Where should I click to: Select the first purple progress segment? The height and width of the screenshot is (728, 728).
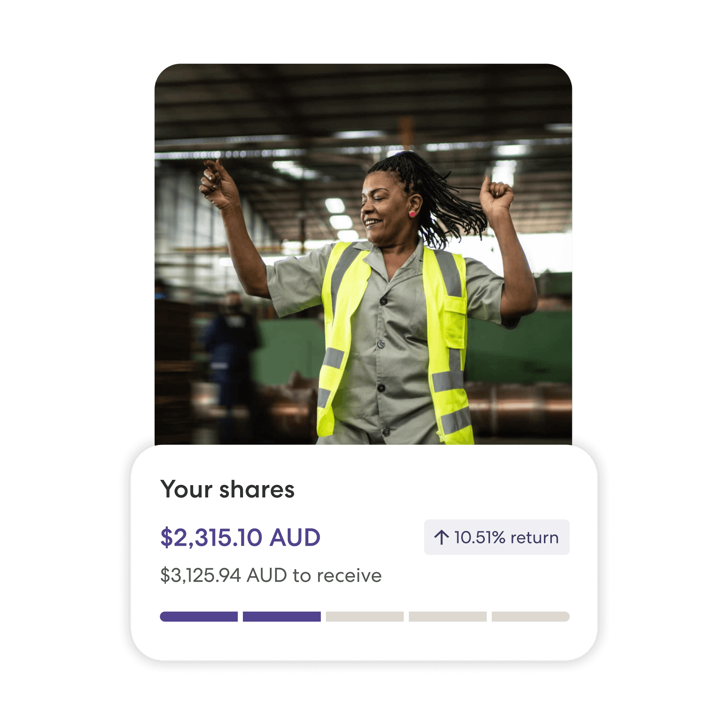(199, 617)
